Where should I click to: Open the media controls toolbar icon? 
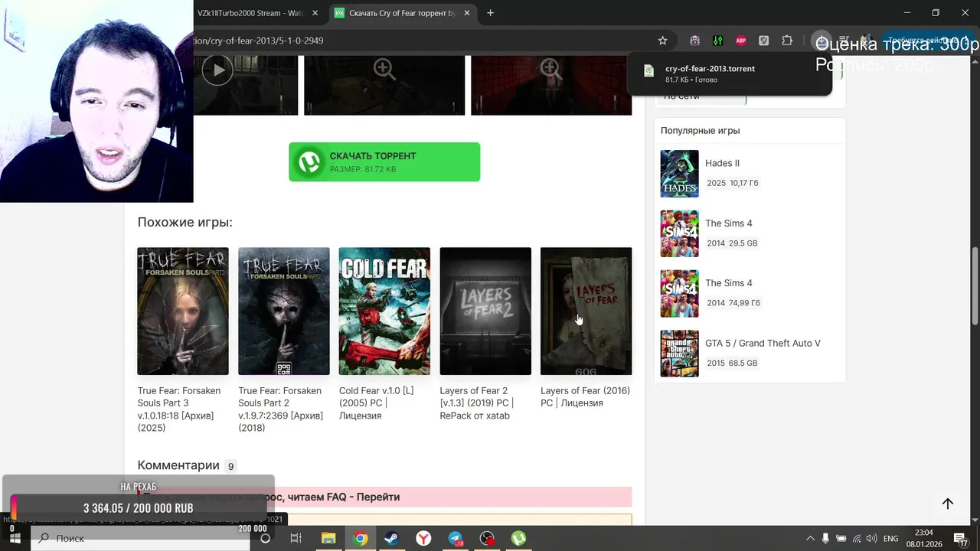[843, 41]
